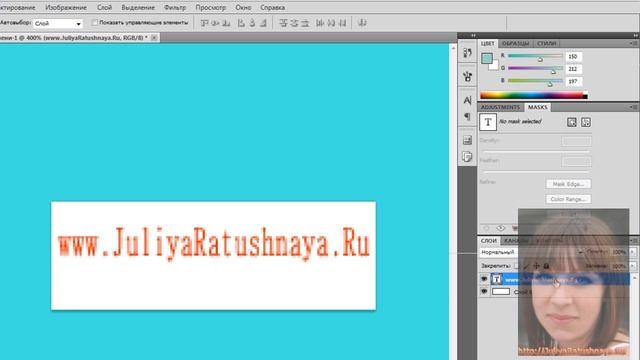Toggle lock transparent pixels box
This screenshot has height=360, width=640.
(x=517, y=266)
